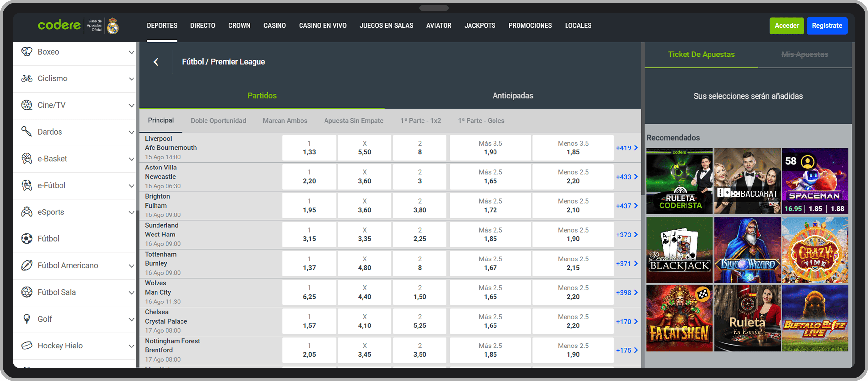The width and height of the screenshot is (868, 381).
Task: Open the Ticket De Apuestas tab
Action: coord(701,55)
